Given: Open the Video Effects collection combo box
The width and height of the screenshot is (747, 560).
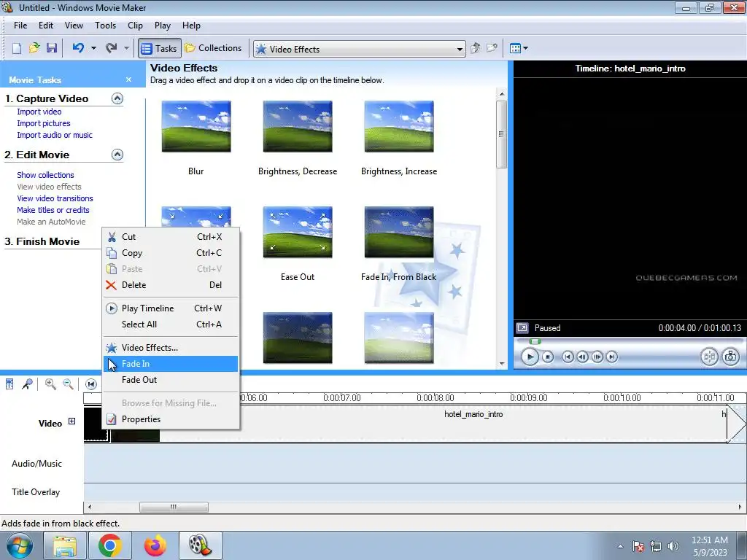Looking at the screenshot, I should click(359, 49).
